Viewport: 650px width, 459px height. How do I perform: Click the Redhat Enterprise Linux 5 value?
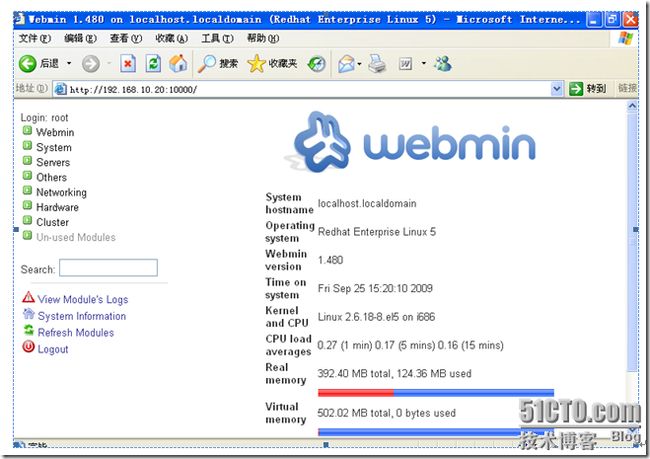pos(376,231)
